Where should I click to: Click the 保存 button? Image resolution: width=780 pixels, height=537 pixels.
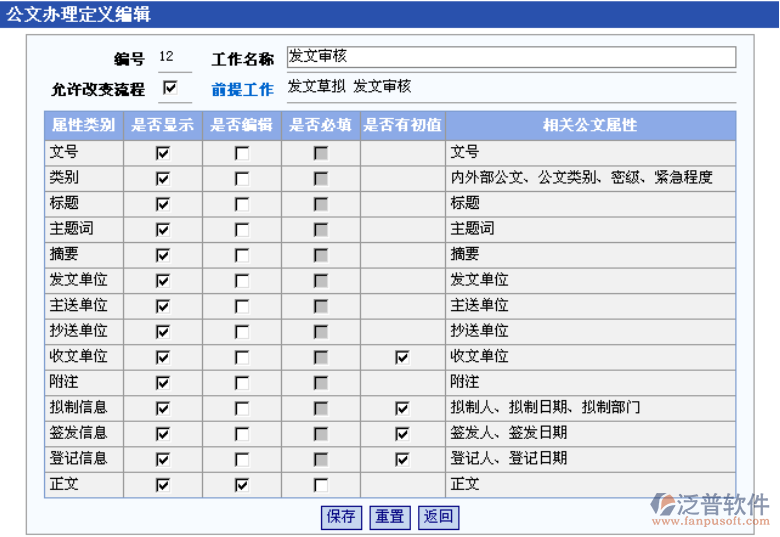pos(341,517)
